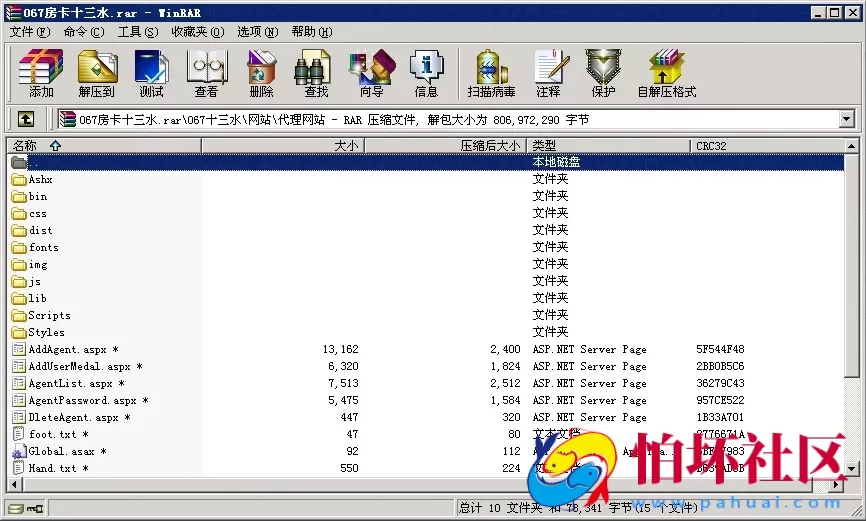Click the 保护 (Protect) shield icon
Screen dimensions: 866x521
tap(603, 73)
